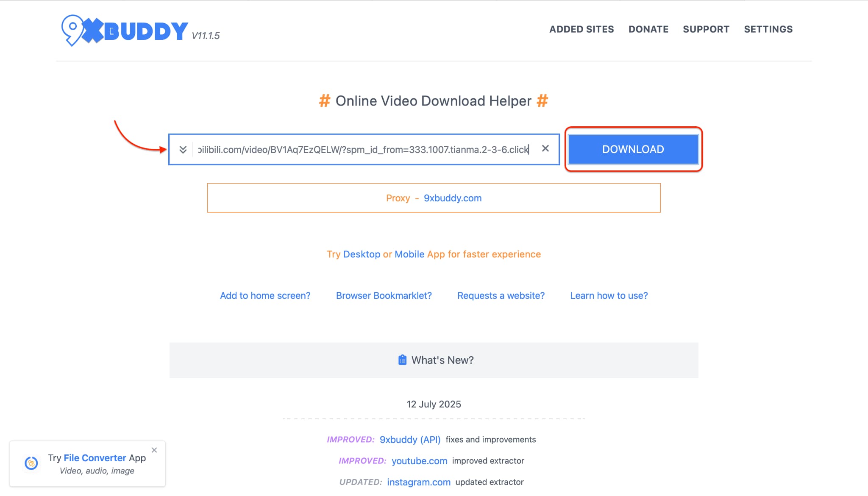Image resolution: width=868 pixels, height=496 pixels.
Task: Dismiss the File Converter popup
Action: pyautogui.click(x=154, y=450)
